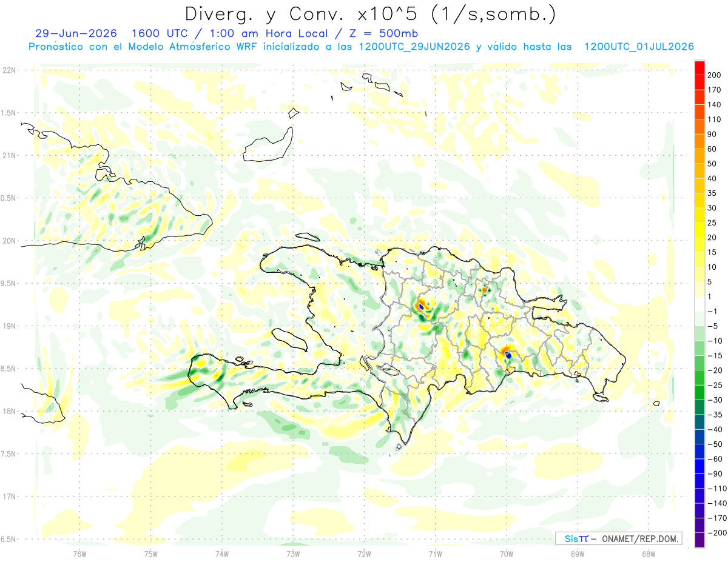Screen dimensions: 728x562
Task: Click the positive '5' color scale value
Action: click(x=711, y=282)
